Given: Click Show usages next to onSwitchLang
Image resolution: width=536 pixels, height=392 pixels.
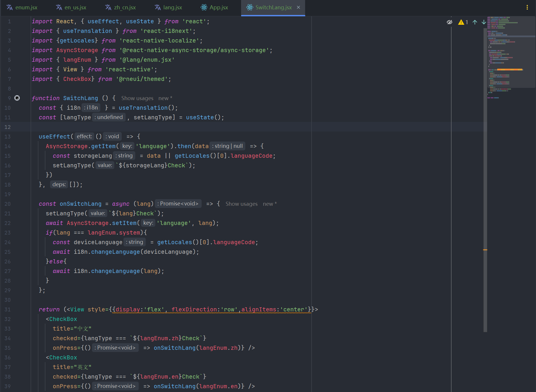Looking at the screenshot, I should point(241,204).
